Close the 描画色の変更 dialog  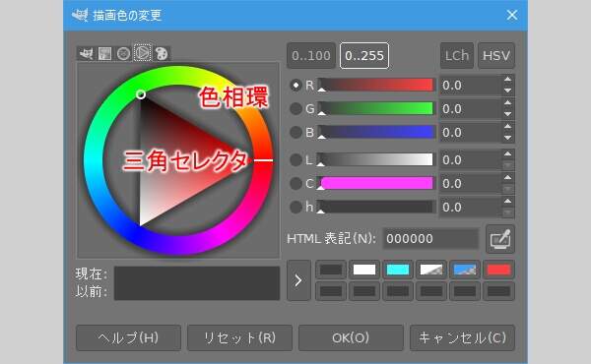(512, 15)
